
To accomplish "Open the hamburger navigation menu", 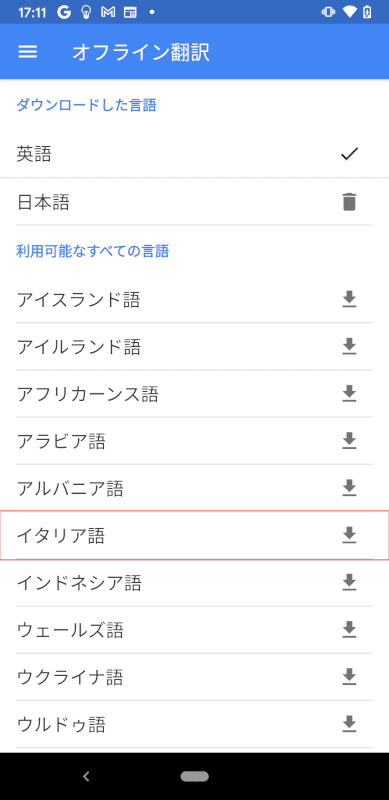I will (x=28, y=52).
